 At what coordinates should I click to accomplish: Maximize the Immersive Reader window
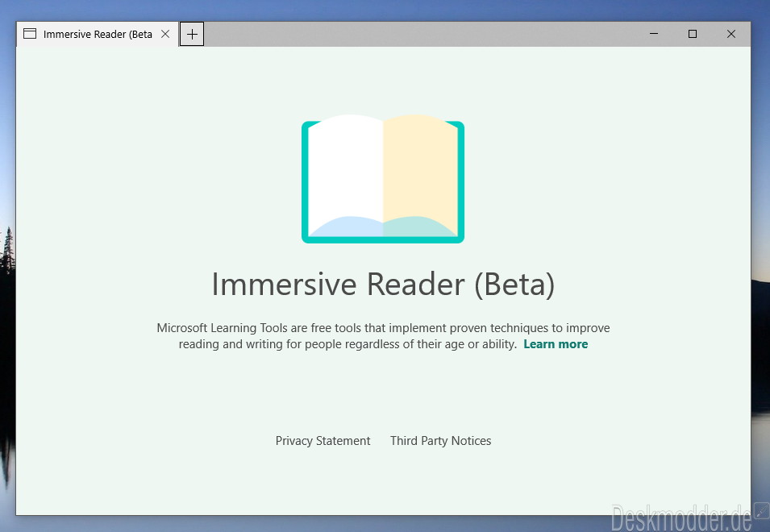(693, 34)
